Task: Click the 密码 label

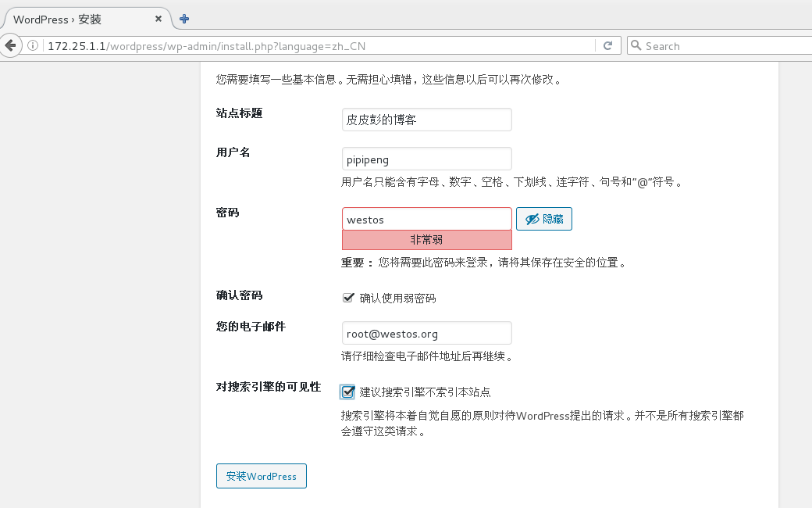Action: 228,213
